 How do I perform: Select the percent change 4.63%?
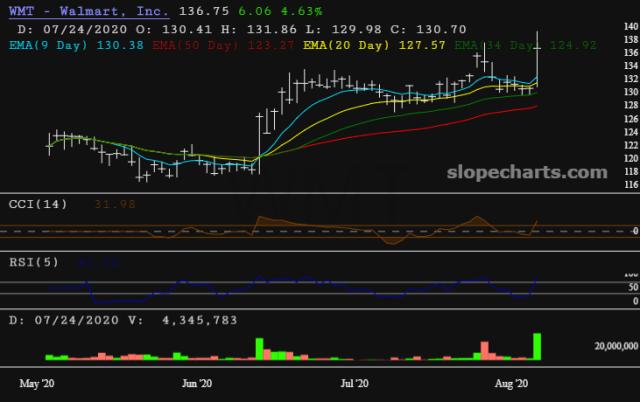[x=302, y=11]
